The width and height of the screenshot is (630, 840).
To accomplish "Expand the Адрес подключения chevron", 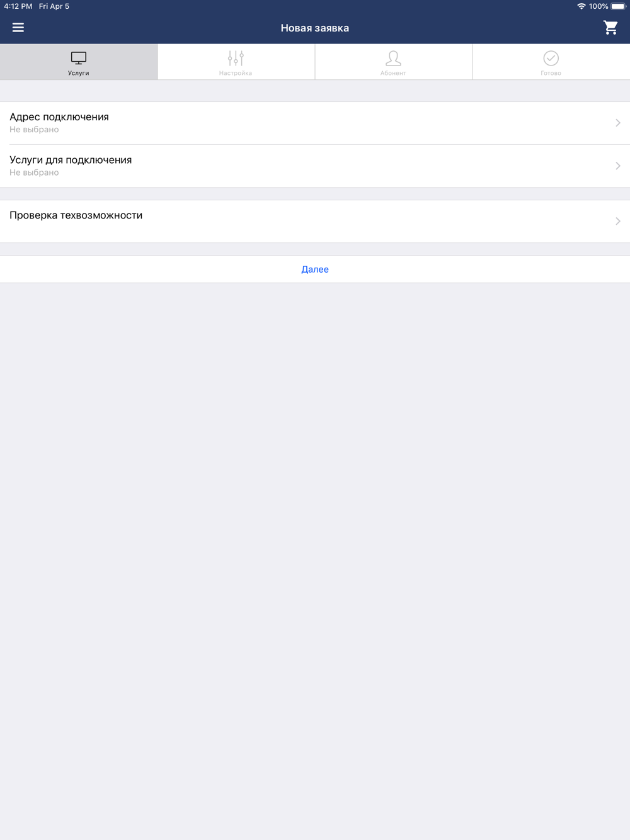I will tap(618, 123).
